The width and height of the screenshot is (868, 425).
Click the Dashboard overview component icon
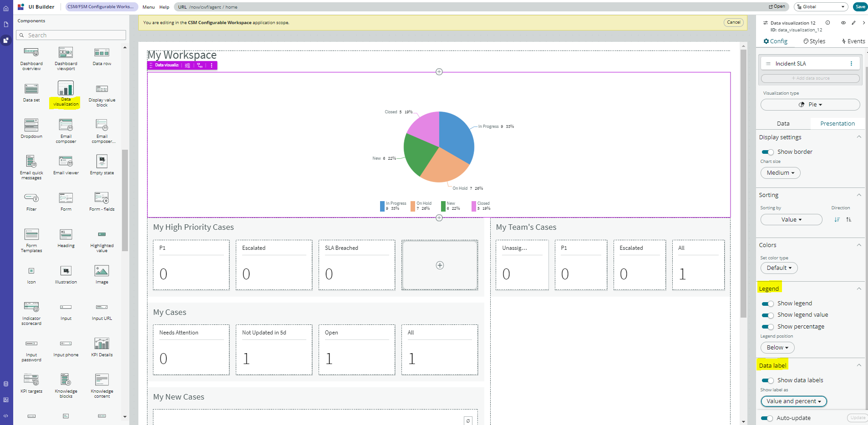tap(31, 53)
